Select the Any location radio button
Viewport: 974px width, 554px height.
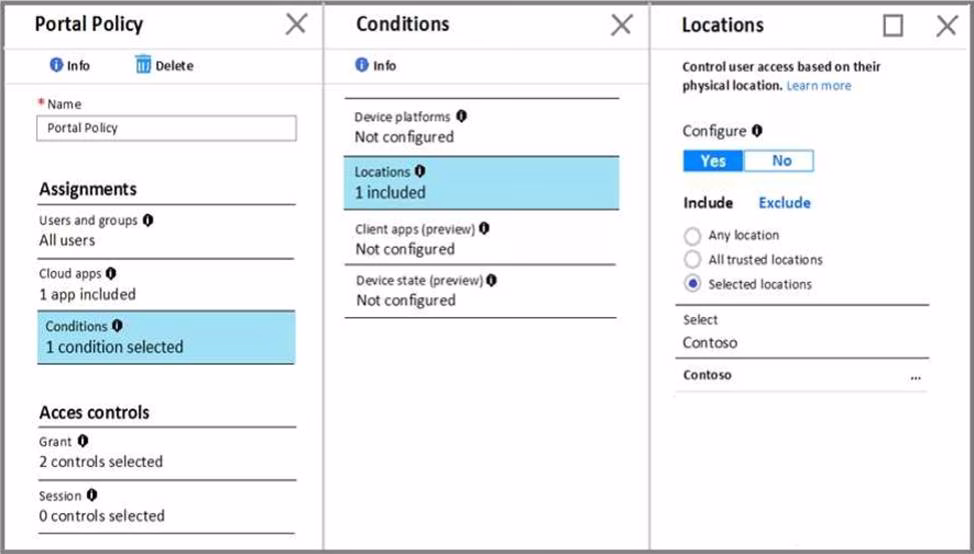tap(692, 236)
